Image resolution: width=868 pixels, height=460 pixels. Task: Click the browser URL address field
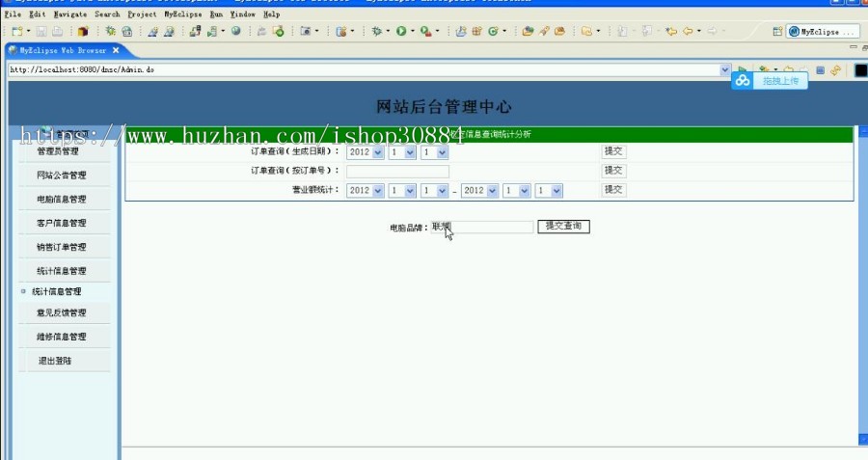364,69
